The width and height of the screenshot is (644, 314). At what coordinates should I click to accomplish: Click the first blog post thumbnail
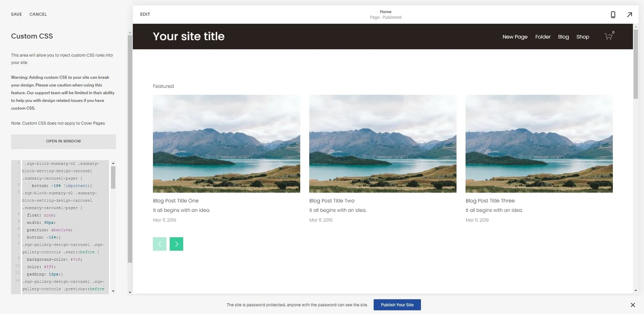coord(226,143)
